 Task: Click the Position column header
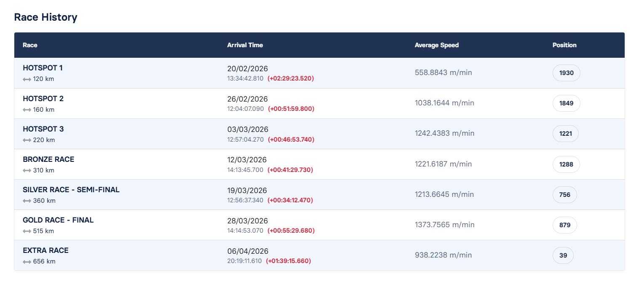pos(564,45)
